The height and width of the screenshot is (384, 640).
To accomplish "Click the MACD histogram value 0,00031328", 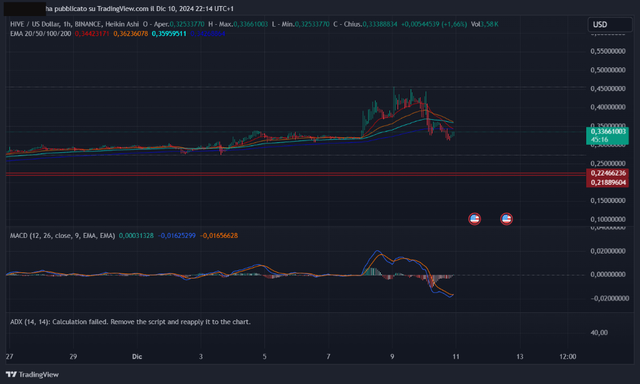I will tap(136, 235).
